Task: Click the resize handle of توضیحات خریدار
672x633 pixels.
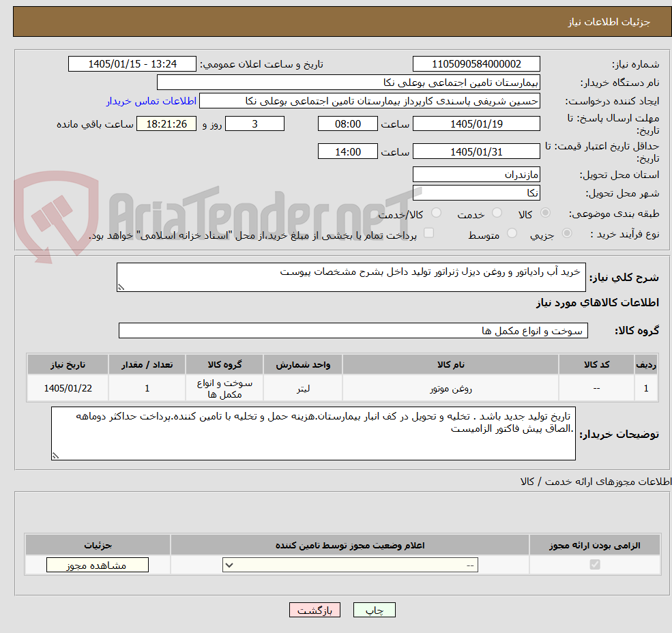Action: tap(55, 456)
